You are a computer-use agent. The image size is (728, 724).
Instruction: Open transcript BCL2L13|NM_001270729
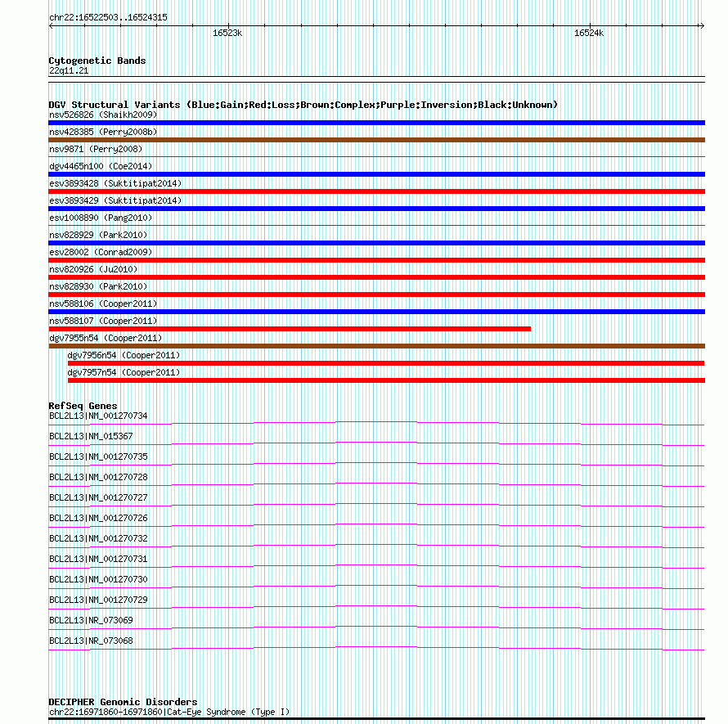coord(98,600)
